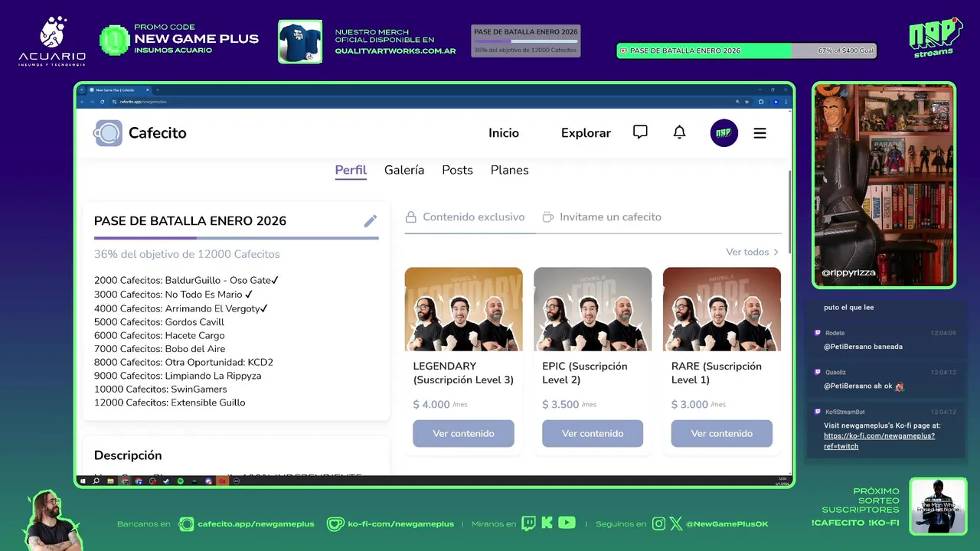This screenshot has height=551, width=980.
Task: Click the Cafecito page vertical scrollbar
Action: coord(789,212)
